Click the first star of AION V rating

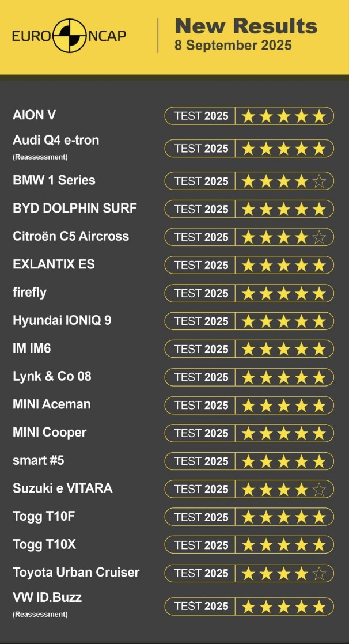tap(248, 116)
